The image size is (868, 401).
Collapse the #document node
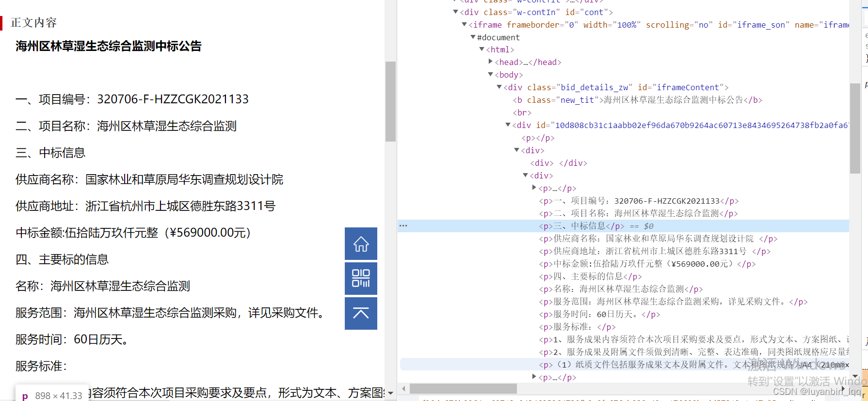coord(473,37)
